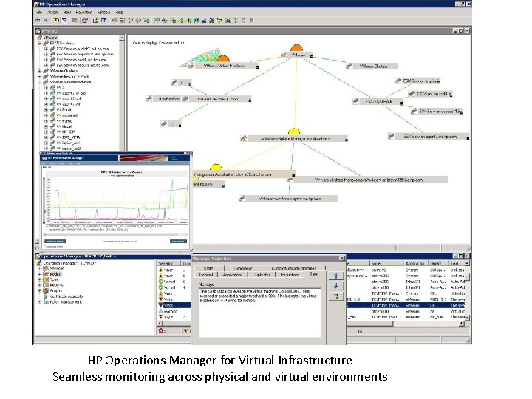The height and width of the screenshot is (399, 532).
Task: Switch to State tab in Message Properties
Action: 208,268
